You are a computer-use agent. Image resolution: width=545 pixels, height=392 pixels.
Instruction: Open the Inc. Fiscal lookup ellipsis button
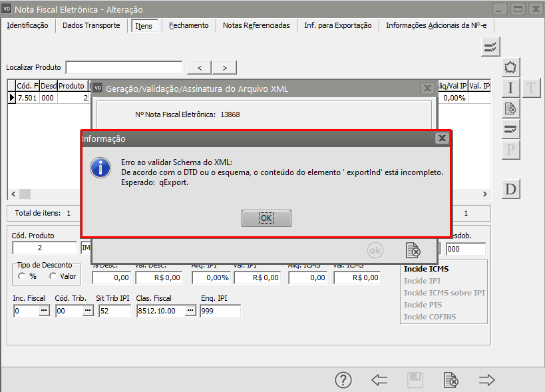pyautogui.click(x=45, y=311)
